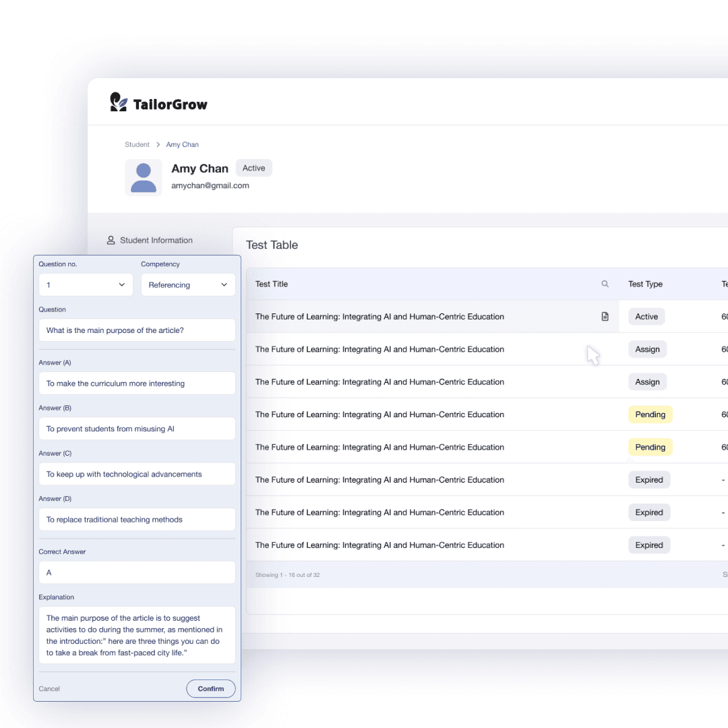The image size is (728, 728).
Task: Open the document icon in the Active test row
Action: tap(605, 316)
